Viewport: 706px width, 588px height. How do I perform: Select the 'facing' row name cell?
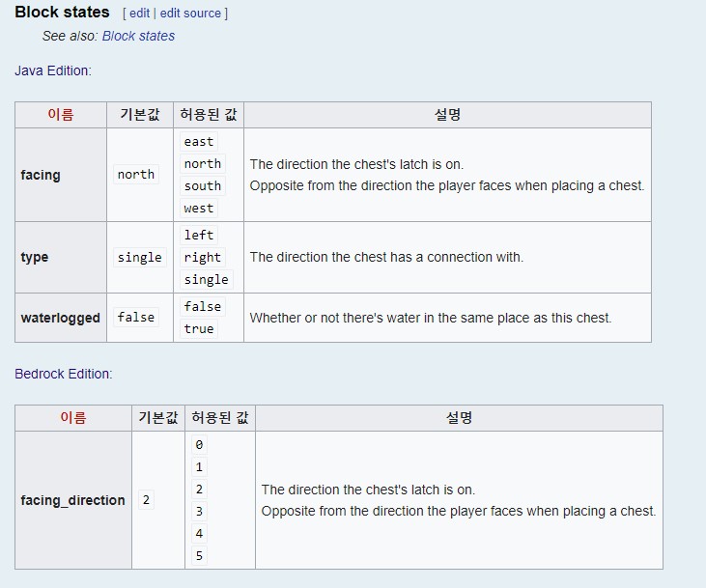(41, 175)
